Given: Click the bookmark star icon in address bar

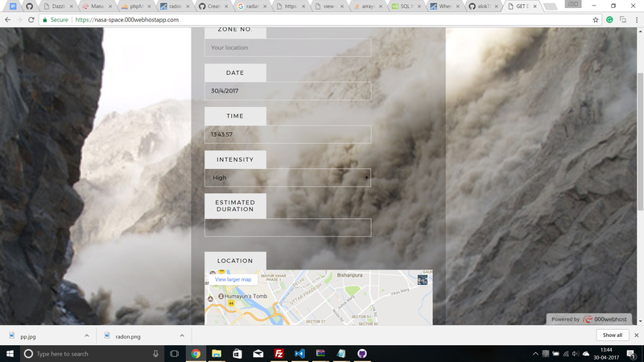Looking at the screenshot, I should click(596, 19).
